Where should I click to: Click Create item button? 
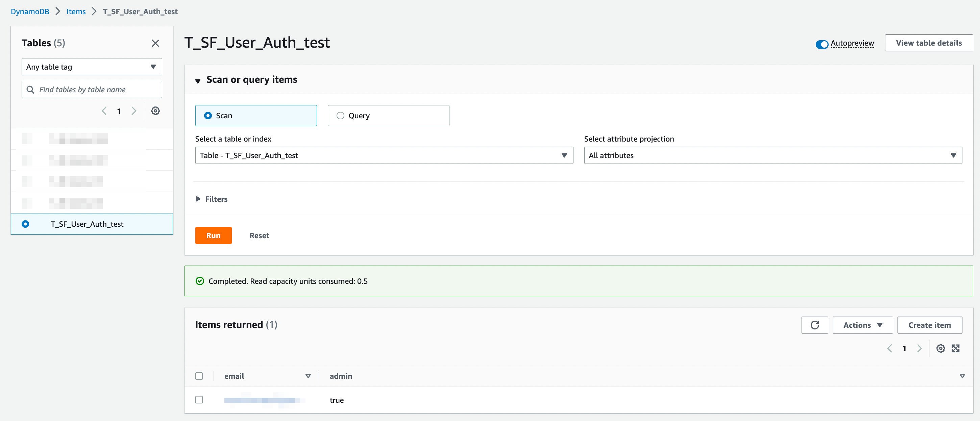coord(929,325)
